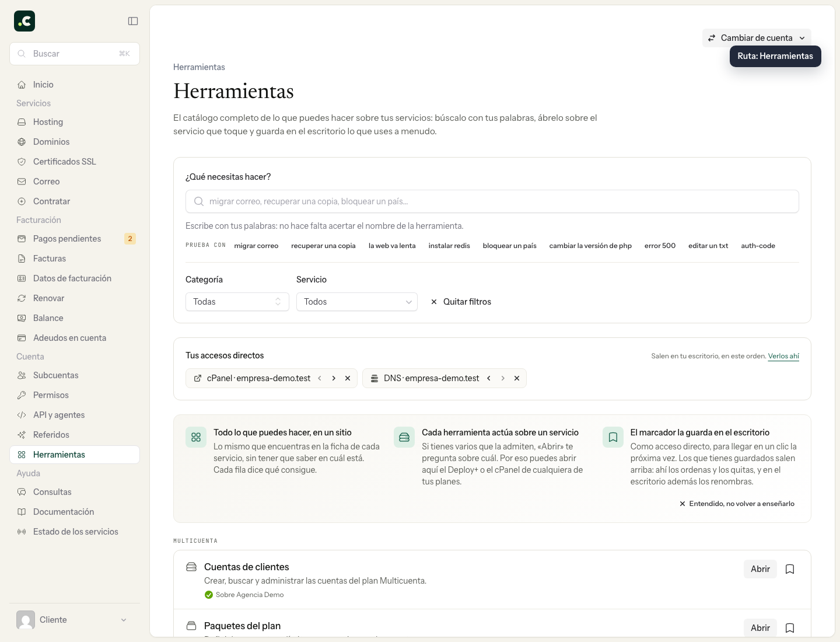Open Hosting in the sidebar

click(75, 122)
